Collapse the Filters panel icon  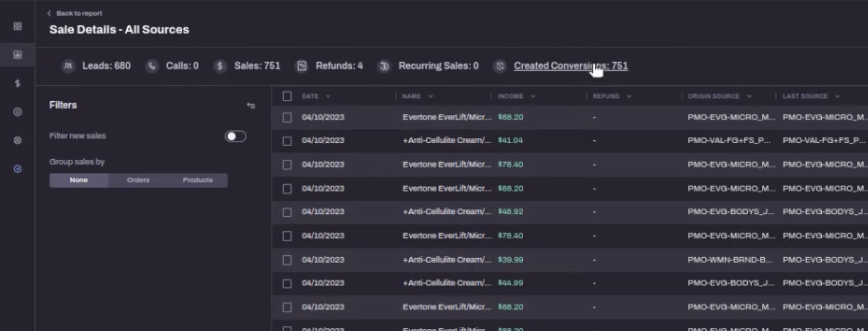coord(251,106)
